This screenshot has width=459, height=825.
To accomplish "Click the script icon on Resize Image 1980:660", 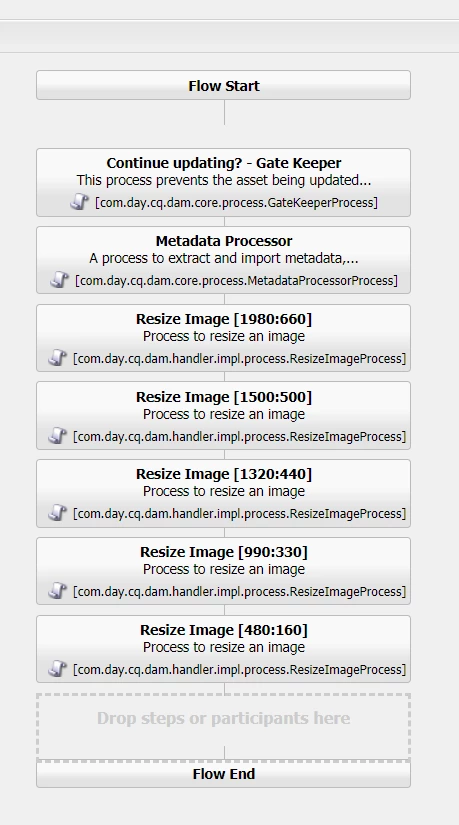I will pos(57,358).
